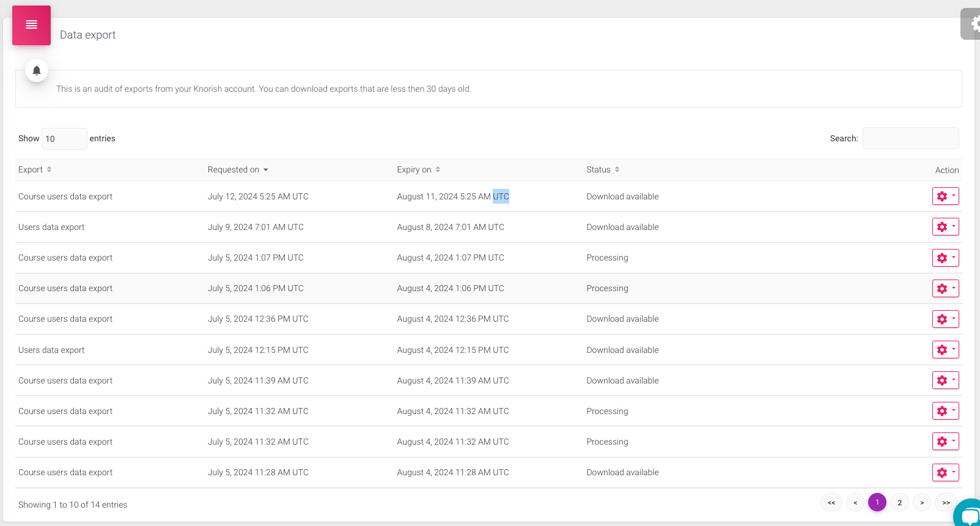Click 'Course users data export' in July 12 row

point(65,196)
